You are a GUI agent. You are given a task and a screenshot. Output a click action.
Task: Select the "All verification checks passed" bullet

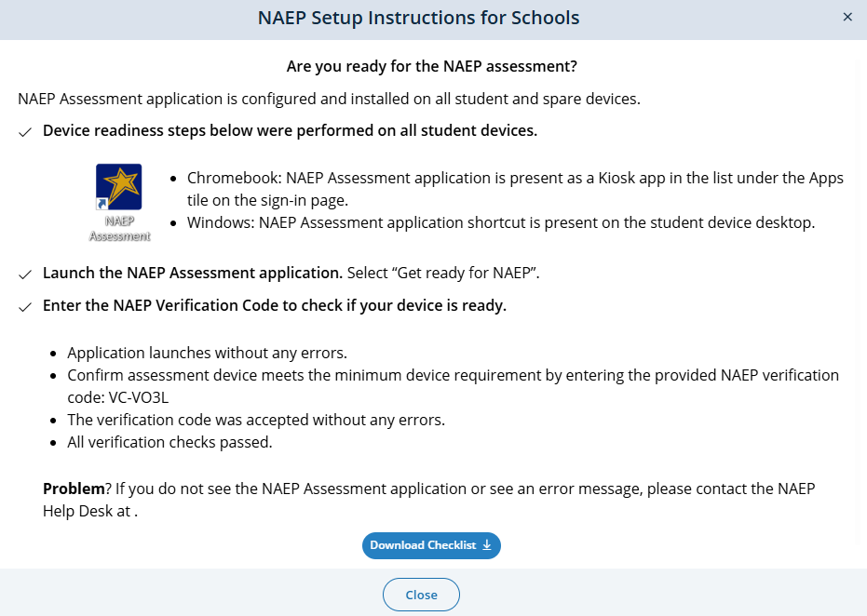(169, 442)
